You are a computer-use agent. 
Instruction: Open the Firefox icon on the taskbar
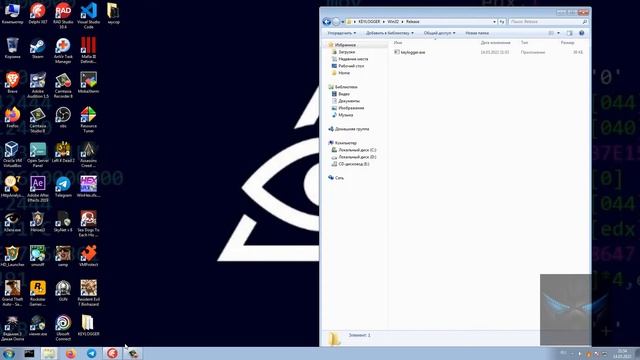coord(71,353)
